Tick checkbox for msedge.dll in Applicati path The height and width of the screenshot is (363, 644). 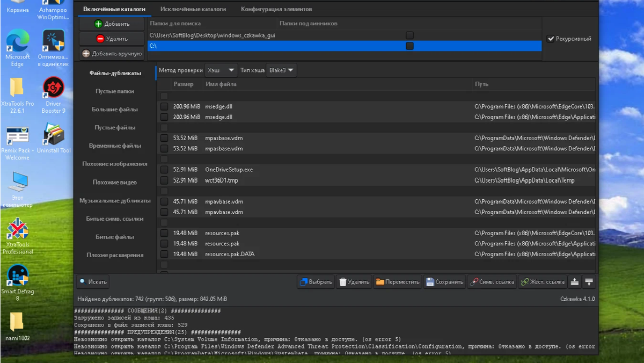coord(164,117)
